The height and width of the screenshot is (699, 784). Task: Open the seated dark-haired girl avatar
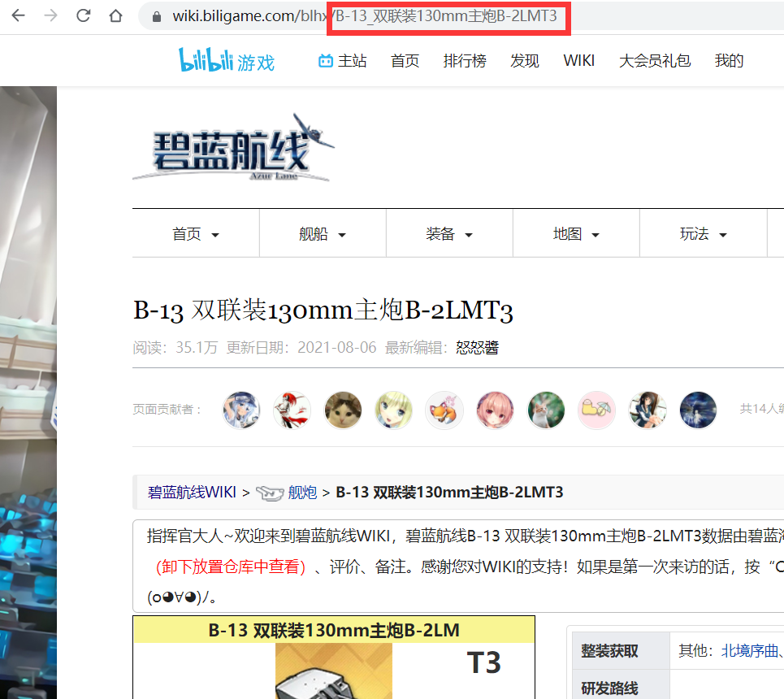pos(648,410)
